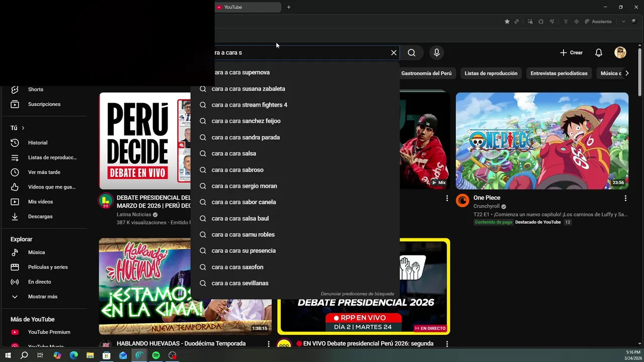Image resolution: width=644 pixels, height=362 pixels.
Task: Open Latina Noticias channel name link
Action: 134,215
